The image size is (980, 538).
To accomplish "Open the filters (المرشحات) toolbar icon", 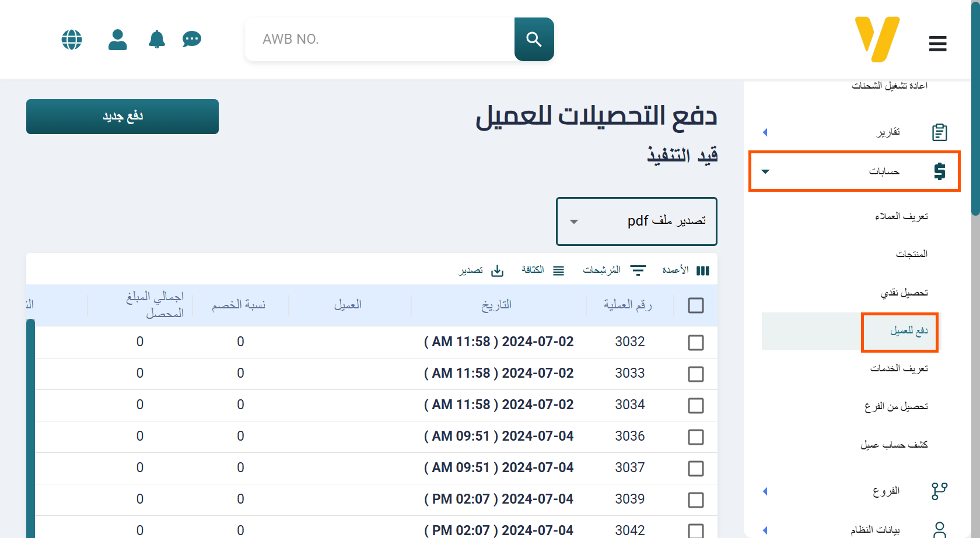I will pos(638,270).
